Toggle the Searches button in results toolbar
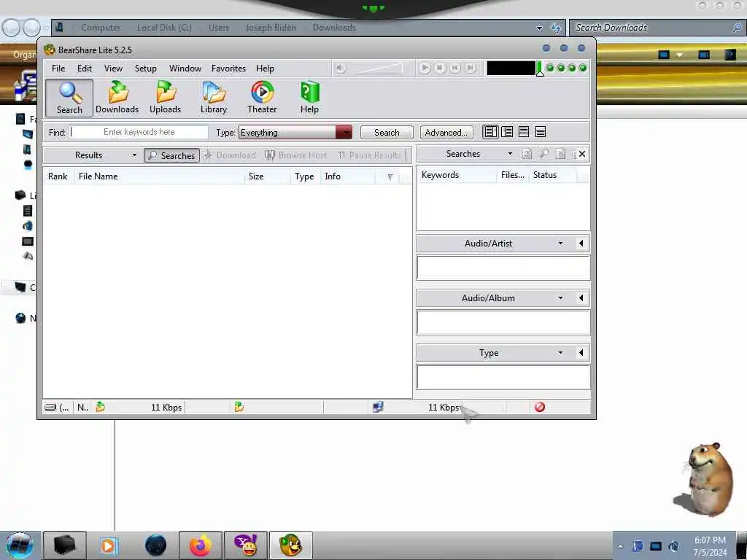This screenshot has height=560, width=747. 172,156
